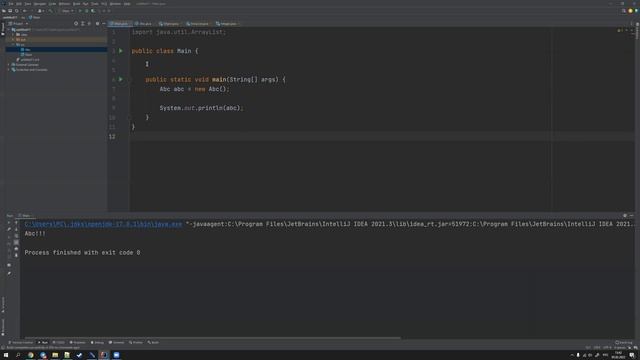Toggle Bookmarks side tab on left edge
Image resolution: width=640 pixels, height=360 pixels.
click(2, 327)
